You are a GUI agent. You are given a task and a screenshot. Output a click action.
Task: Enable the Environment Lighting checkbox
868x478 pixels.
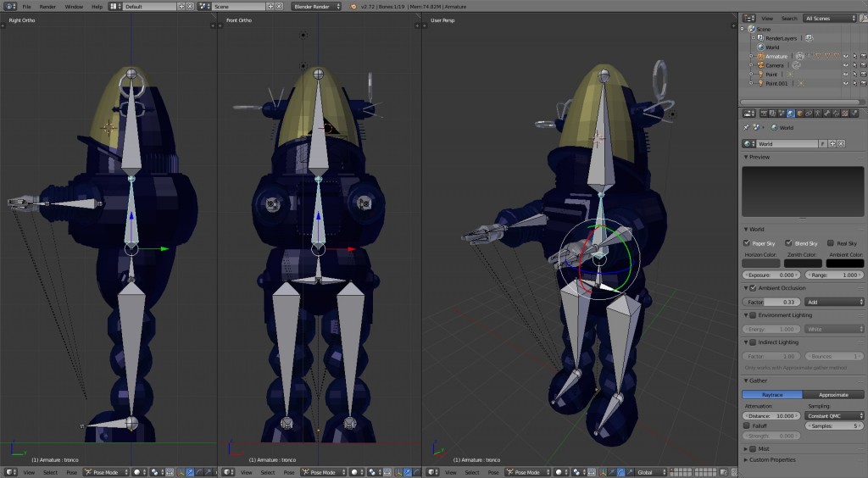pos(753,315)
